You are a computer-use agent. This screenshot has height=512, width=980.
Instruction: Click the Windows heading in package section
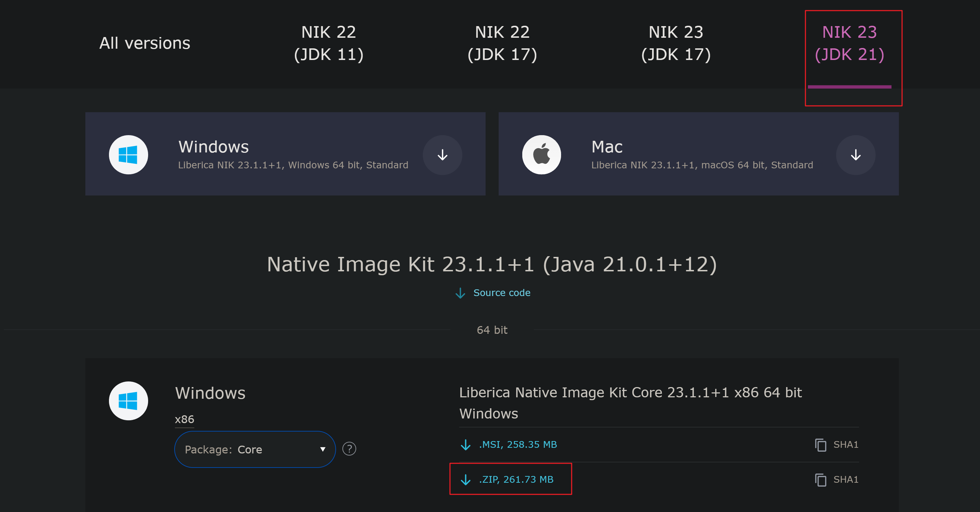click(x=210, y=393)
